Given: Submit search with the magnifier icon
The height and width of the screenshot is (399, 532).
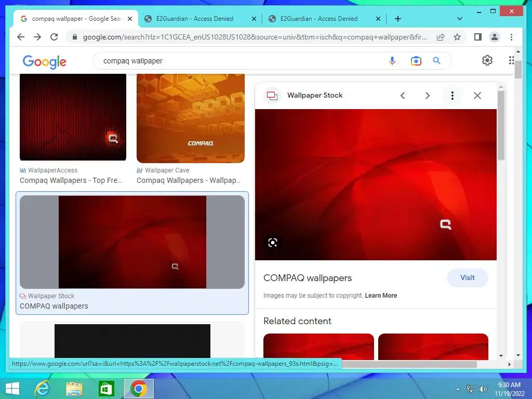Looking at the screenshot, I should (436, 61).
